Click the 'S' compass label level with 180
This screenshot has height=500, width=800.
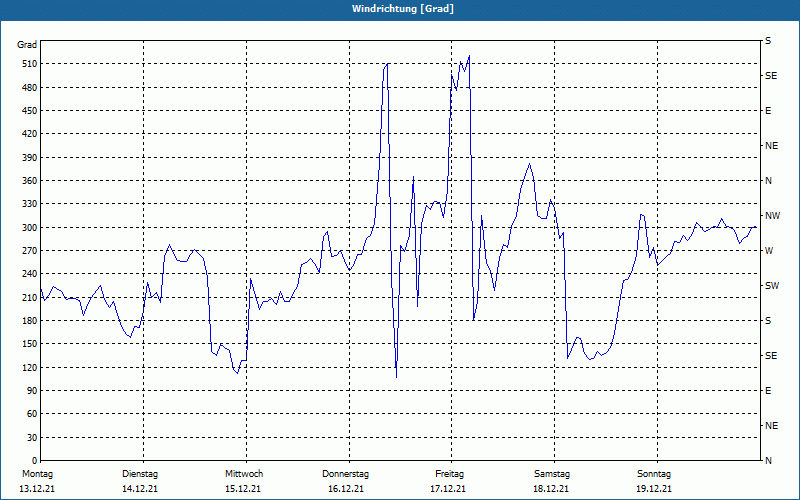point(768,320)
